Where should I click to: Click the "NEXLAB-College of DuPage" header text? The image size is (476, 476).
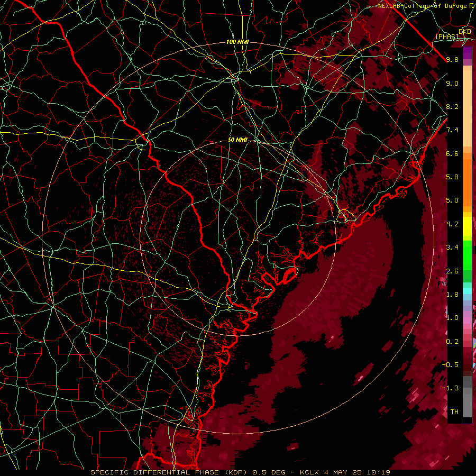pyautogui.click(x=423, y=6)
